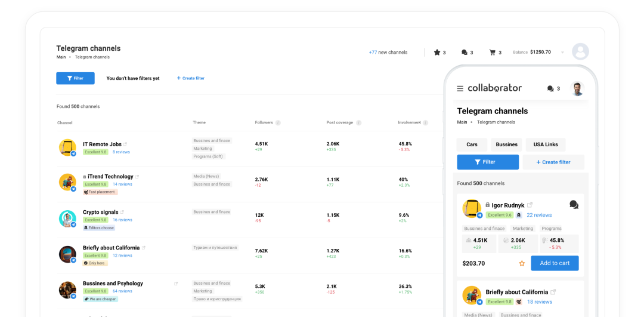The height and width of the screenshot is (317, 644).
Task: Toggle favorite star on Igor Rudnyk card
Action: point(522,263)
